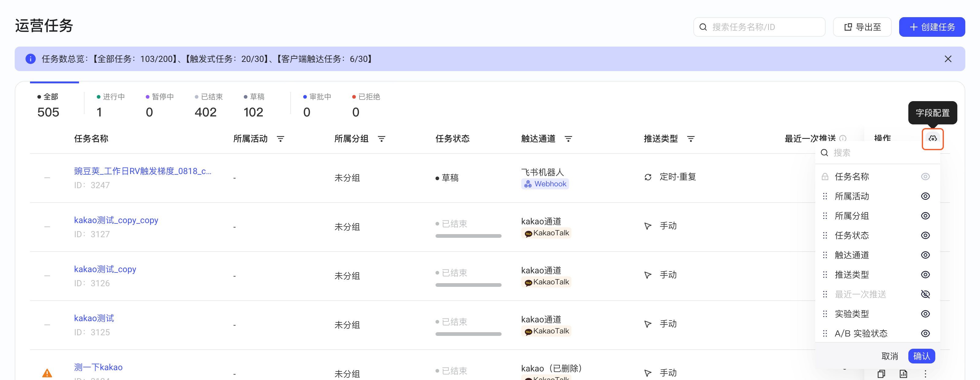Switch to the 已结束 status tab

(x=209, y=105)
